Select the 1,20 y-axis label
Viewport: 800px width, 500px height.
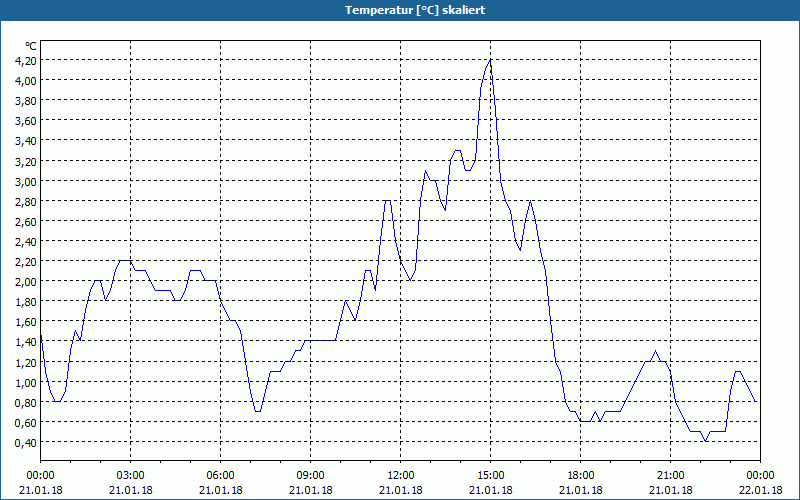click(26, 362)
